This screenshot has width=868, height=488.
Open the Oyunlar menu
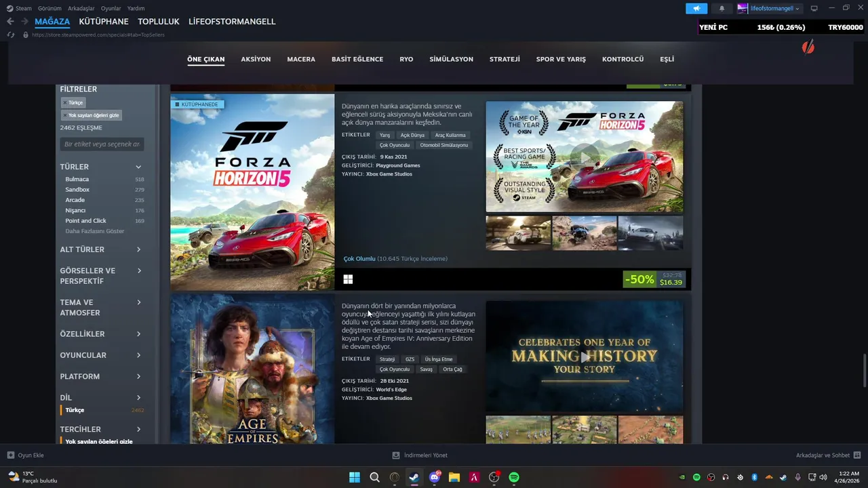pos(111,8)
